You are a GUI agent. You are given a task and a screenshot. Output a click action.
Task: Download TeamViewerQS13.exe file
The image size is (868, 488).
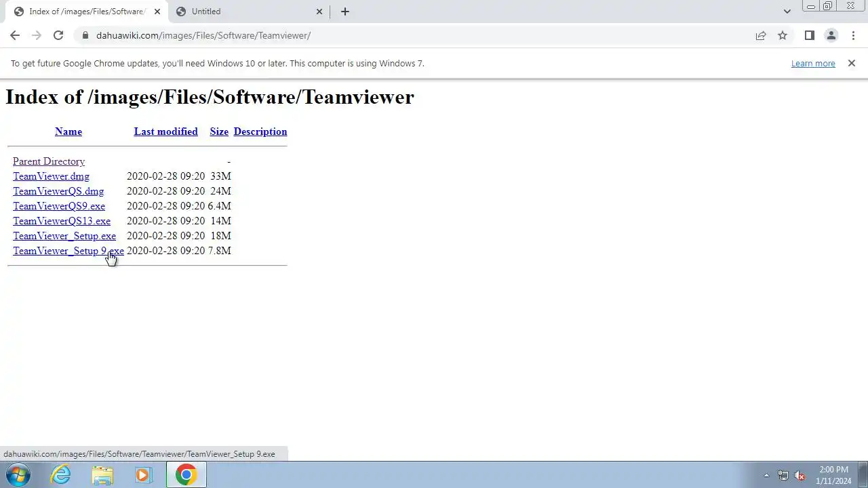point(62,221)
